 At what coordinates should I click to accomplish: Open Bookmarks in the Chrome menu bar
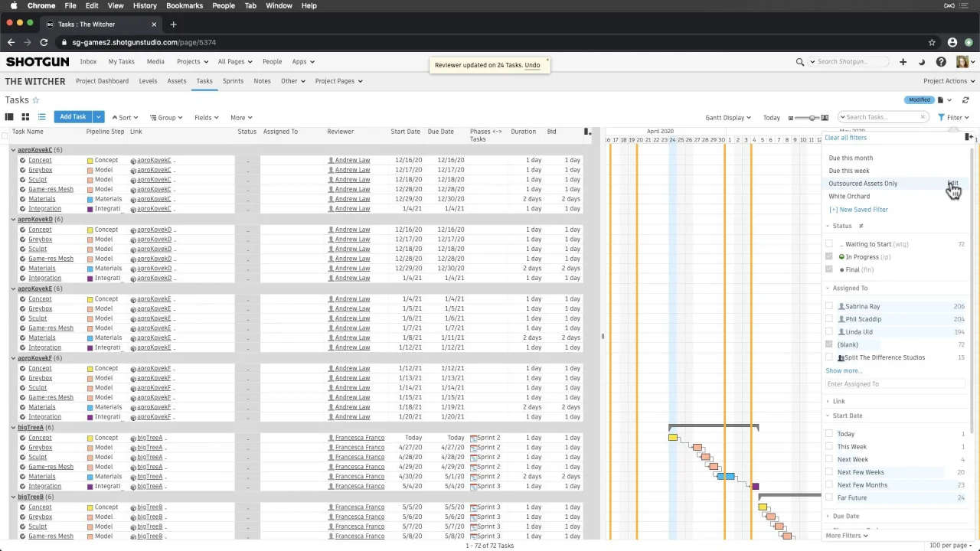[x=185, y=5]
